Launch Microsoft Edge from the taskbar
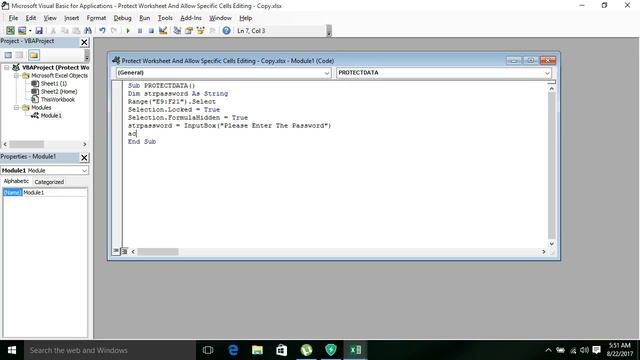This screenshot has width=640, height=360. 233,350
